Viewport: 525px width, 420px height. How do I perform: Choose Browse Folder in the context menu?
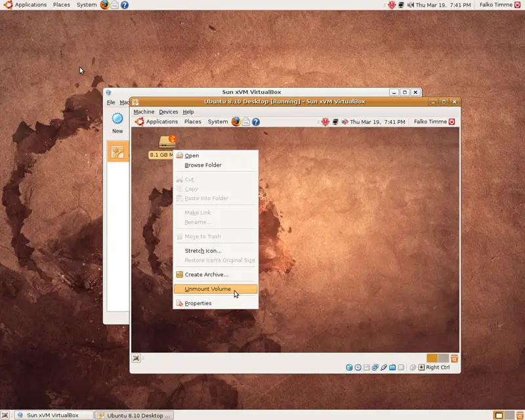click(x=216, y=165)
